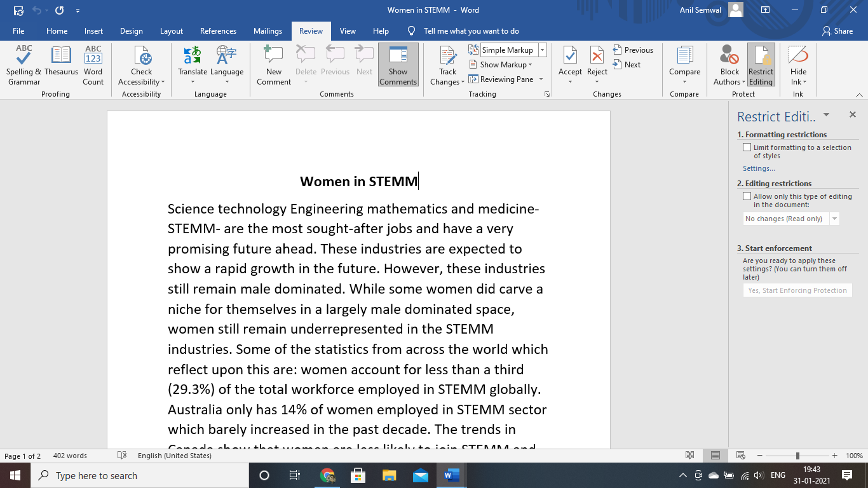Open the Layout ribbon tab
This screenshot has height=488, width=868.
(x=171, y=31)
